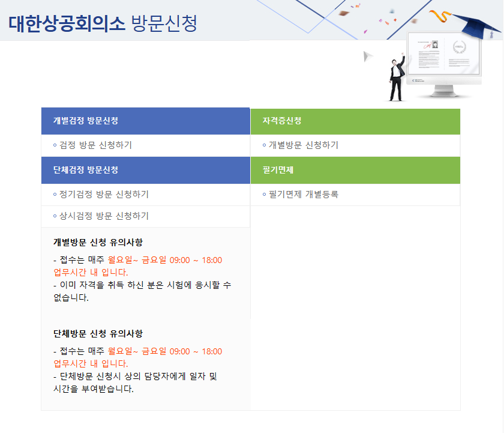Open the 필기면제 개별등록 link
Screen dimensions: 504x433
click(x=303, y=195)
